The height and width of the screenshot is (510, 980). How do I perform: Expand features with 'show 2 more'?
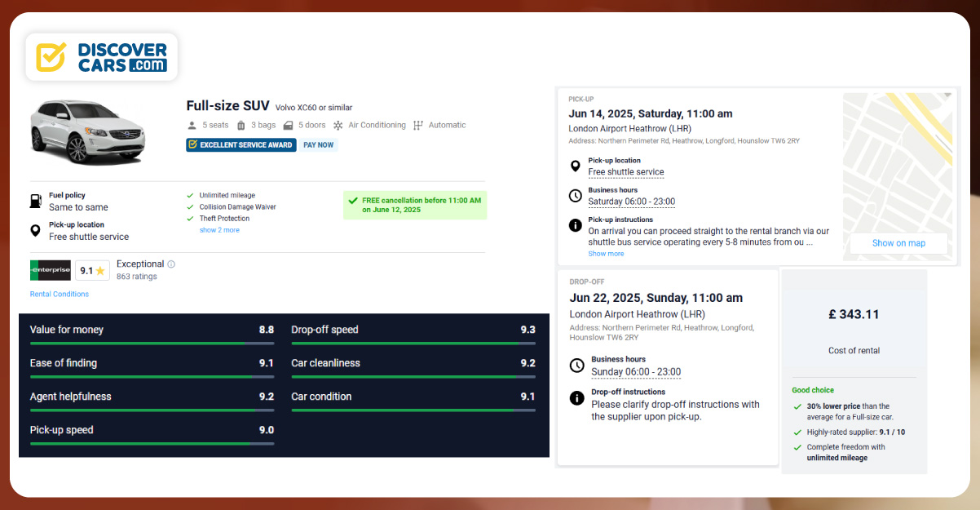click(219, 230)
